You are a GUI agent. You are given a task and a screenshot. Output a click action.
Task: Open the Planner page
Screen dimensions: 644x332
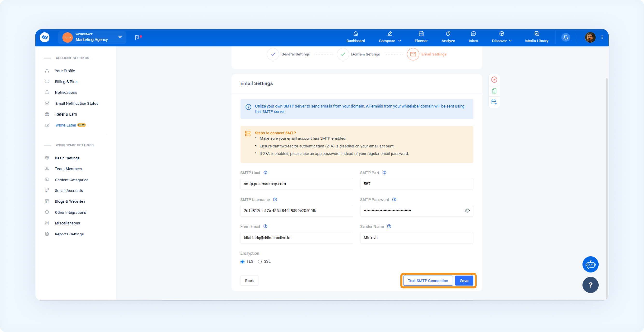click(421, 37)
